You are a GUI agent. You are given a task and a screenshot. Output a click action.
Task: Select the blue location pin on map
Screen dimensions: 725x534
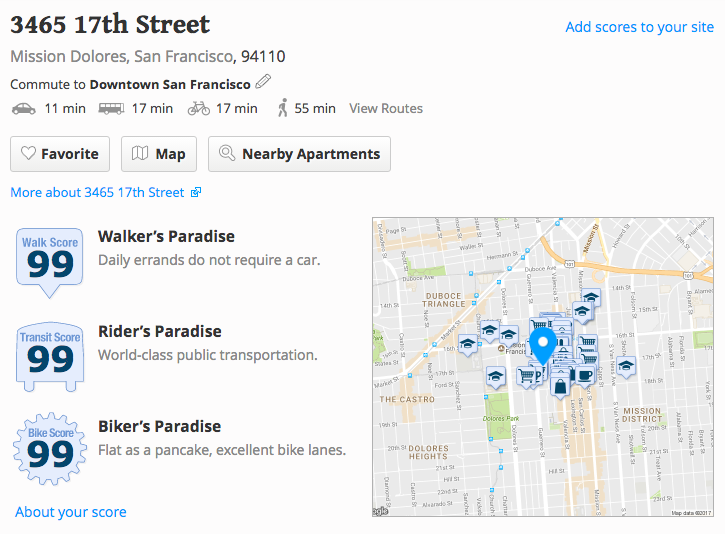(543, 346)
